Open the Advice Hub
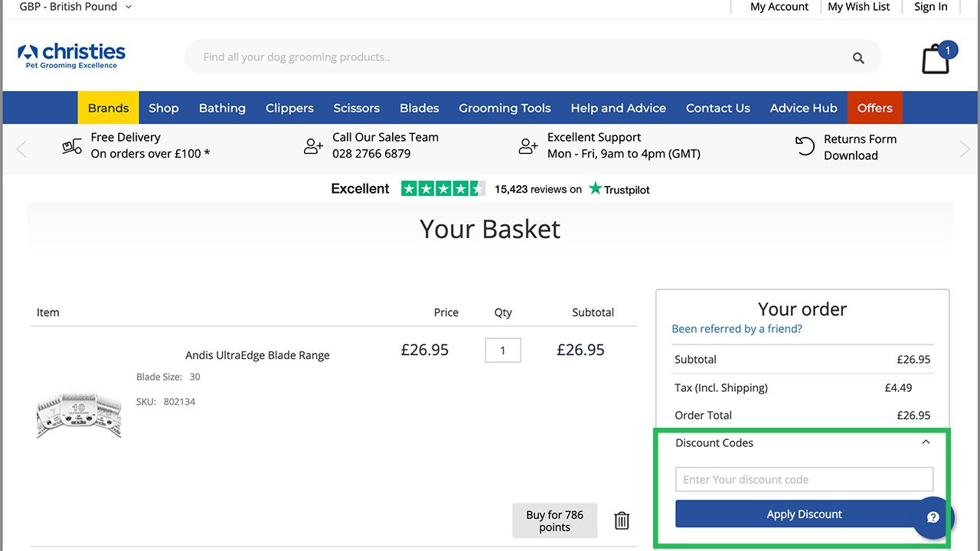Image resolution: width=980 pixels, height=551 pixels. click(x=804, y=108)
